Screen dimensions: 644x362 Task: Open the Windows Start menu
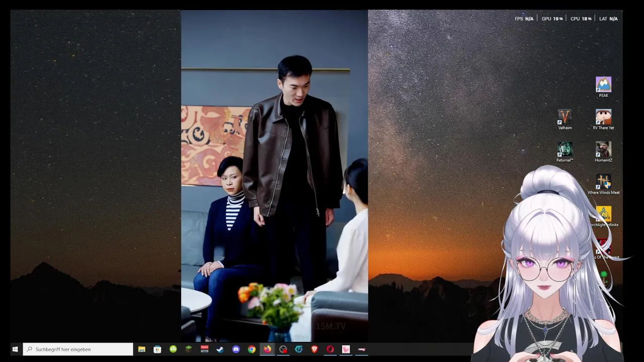coord(15,349)
